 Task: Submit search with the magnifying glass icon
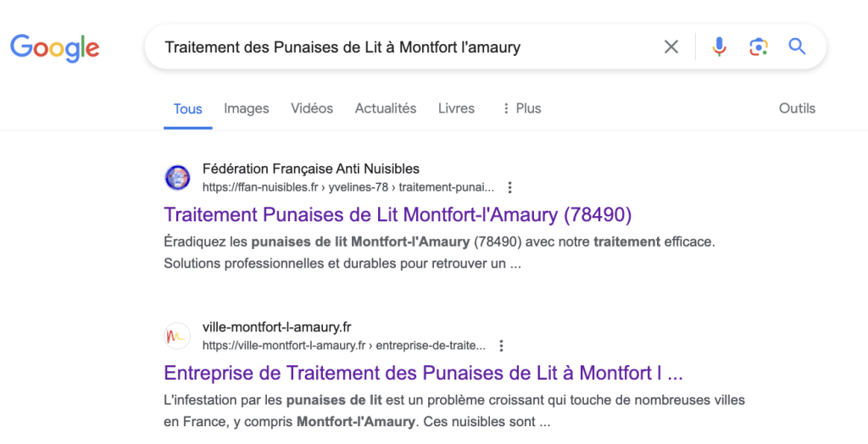797,47
